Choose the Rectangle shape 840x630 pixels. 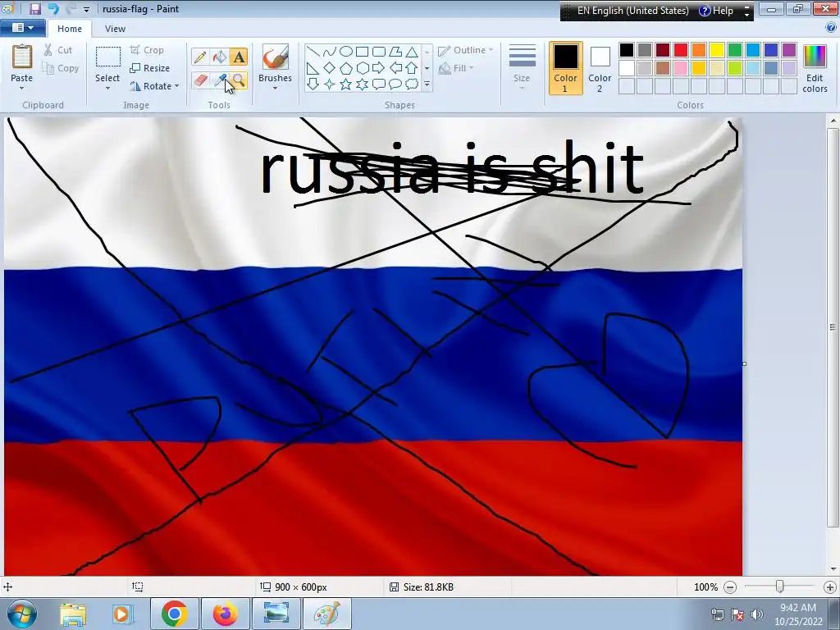pos(363,52)
